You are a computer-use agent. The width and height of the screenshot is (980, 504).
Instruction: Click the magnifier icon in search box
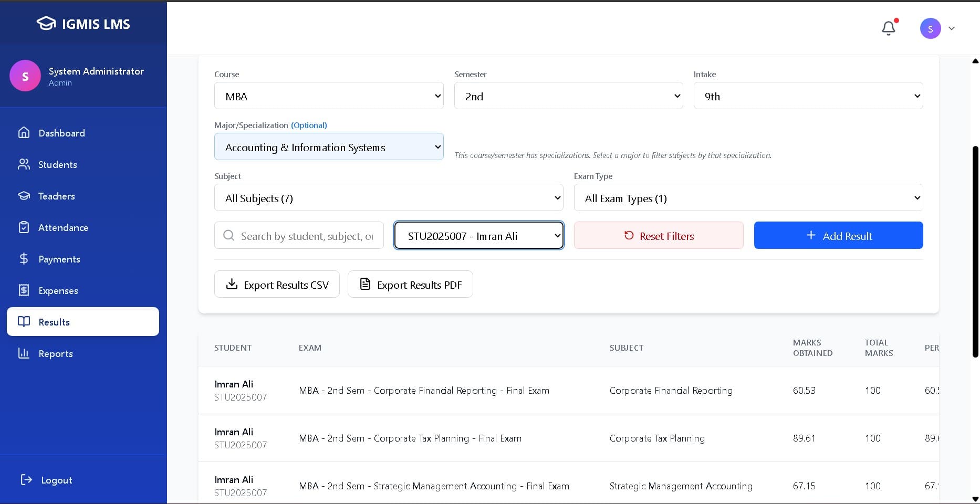tap(228, 235)
